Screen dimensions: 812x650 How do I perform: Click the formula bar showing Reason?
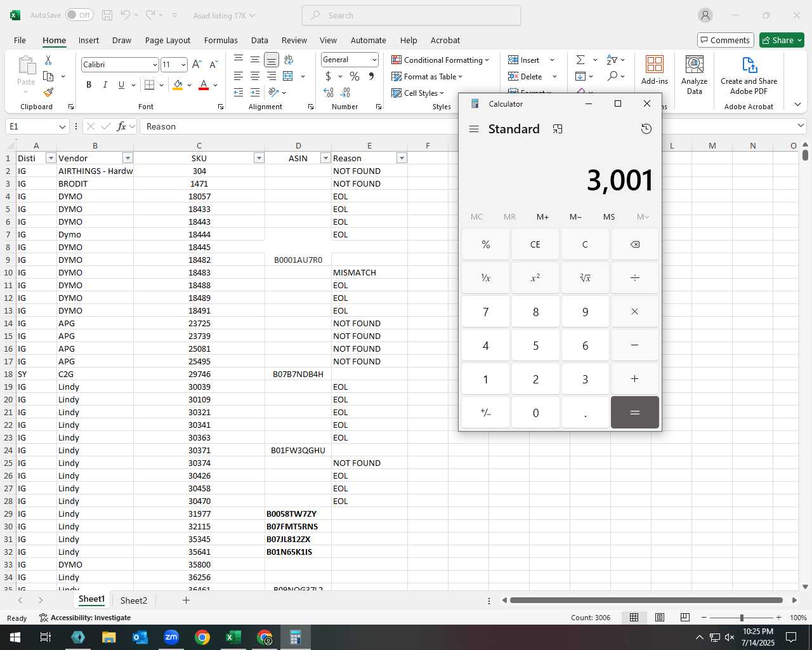click(473, 126)
